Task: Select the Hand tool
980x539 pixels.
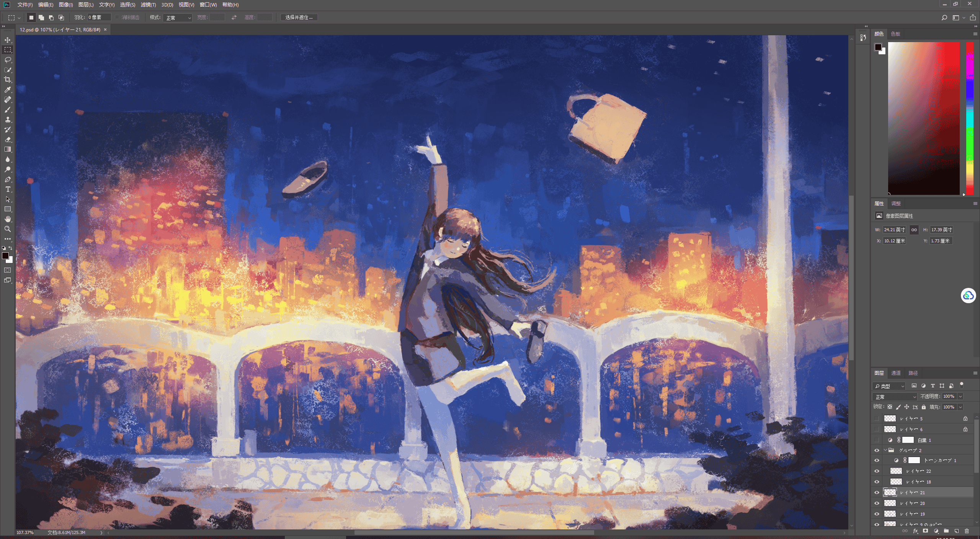Action: pyautogui.click(x=8, y=219)
